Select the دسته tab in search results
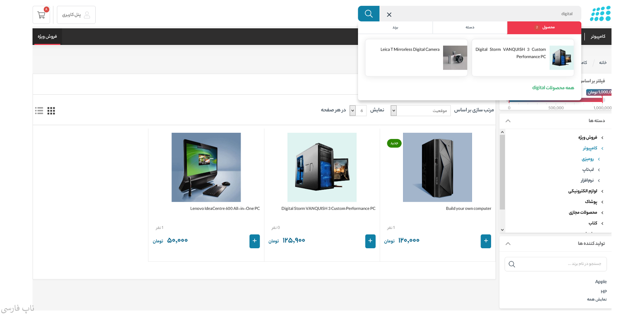 (470, 28)
